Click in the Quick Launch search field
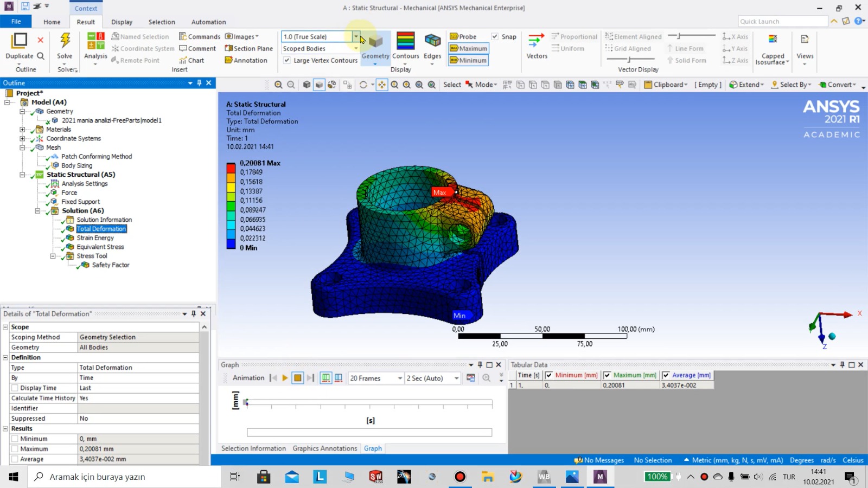This screenshot has height=488, width=868. click(783, 22)
